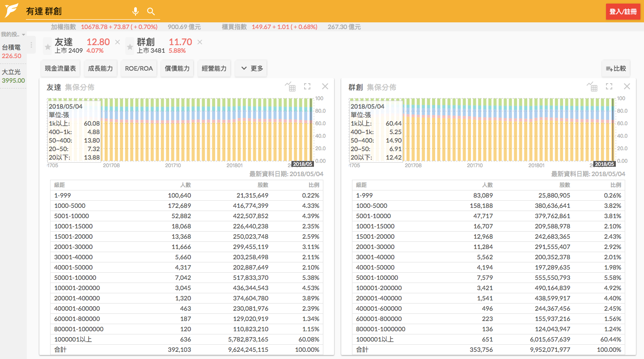The width and height of the screenshot is (644, 359).
Task: Click 友達 price 12.80
Action: [98, 42]
